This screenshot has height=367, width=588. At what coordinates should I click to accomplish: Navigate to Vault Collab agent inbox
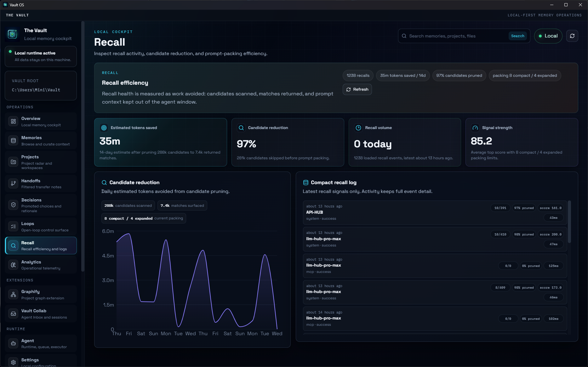click(41, 314)
